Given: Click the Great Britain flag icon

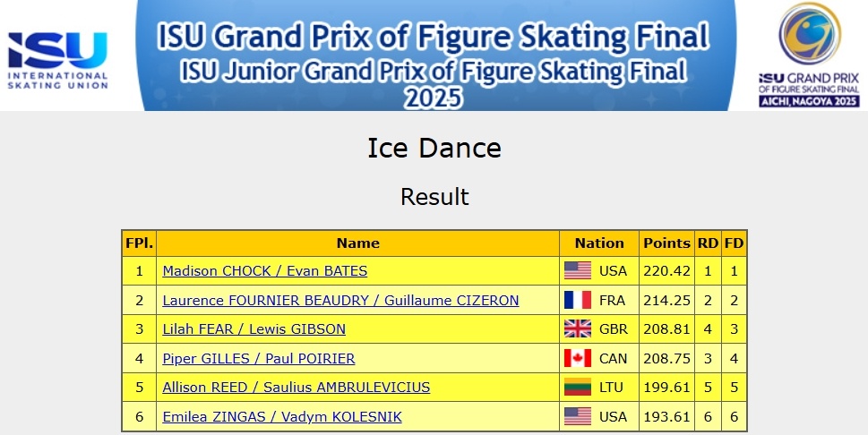Looking at the screenshot, I should tap(578, 329).
